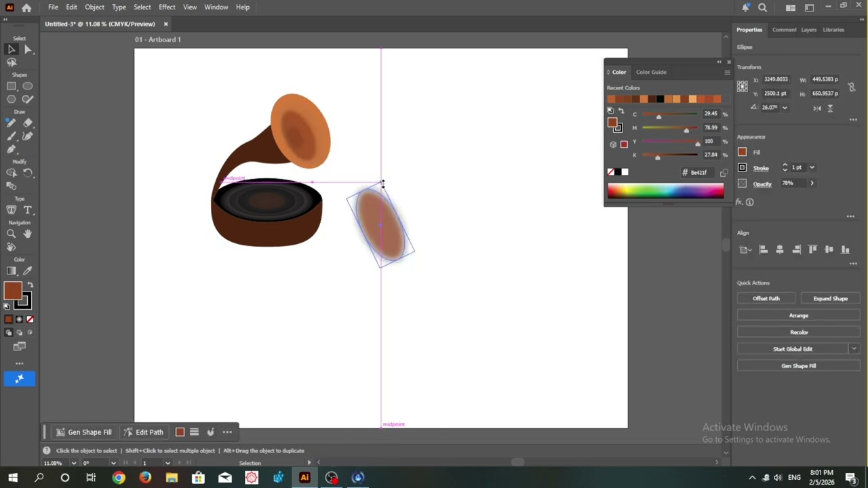Click the X position field in Transform
The height and width of the screenshot is (488, 868).
pos(776,79)
